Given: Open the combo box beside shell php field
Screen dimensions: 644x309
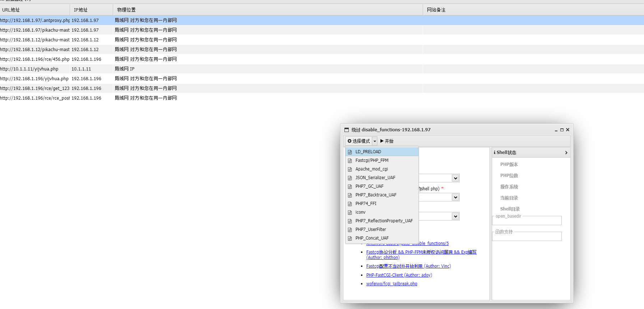Looking at the screenshot, I should (455, 197).
